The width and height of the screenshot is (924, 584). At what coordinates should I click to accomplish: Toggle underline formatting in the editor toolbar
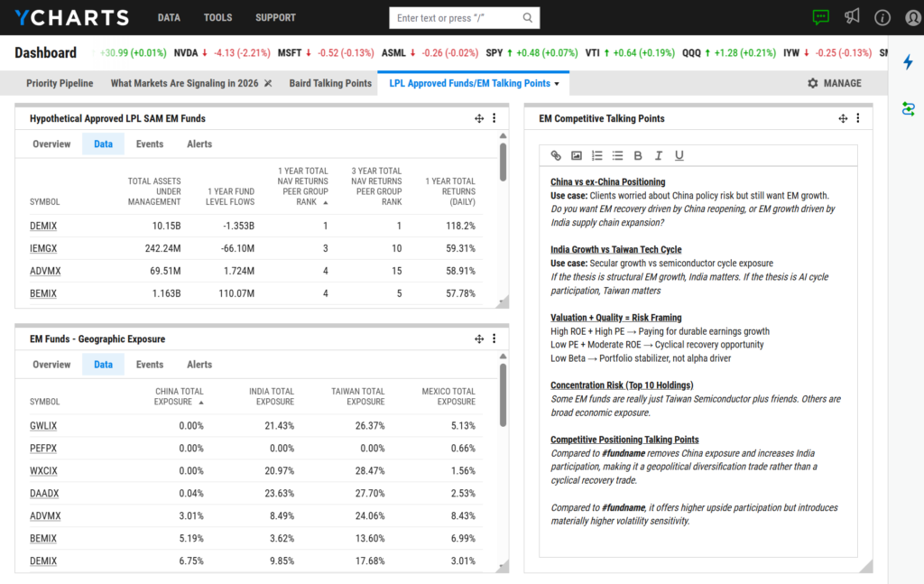679,154
